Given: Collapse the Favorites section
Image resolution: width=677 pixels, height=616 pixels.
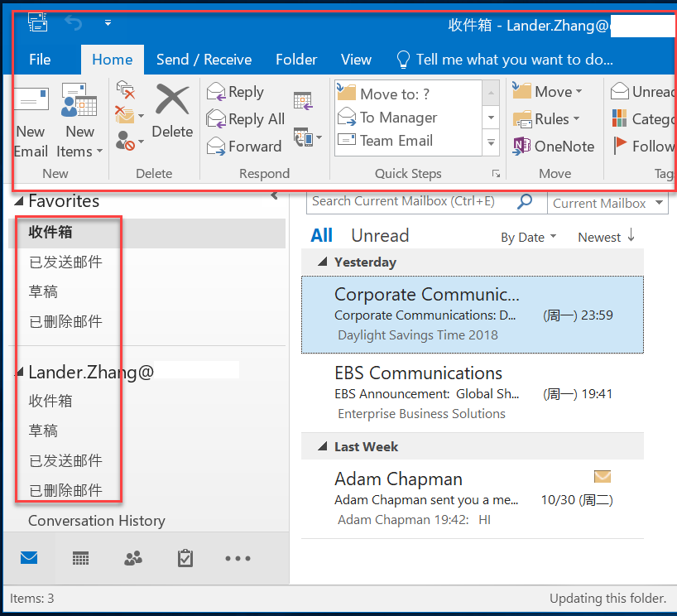Looking at the screenshot, I should pyautogui.click(x=18, y=201).
